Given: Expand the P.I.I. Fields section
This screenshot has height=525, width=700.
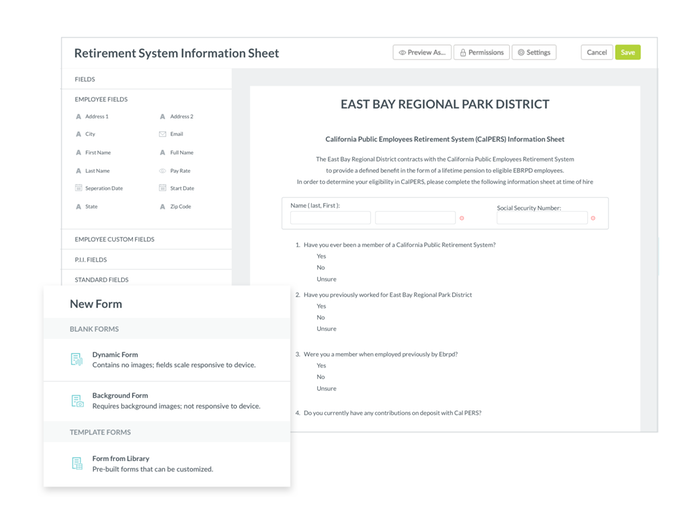Looking at the screenshot, I should (91, 260).
